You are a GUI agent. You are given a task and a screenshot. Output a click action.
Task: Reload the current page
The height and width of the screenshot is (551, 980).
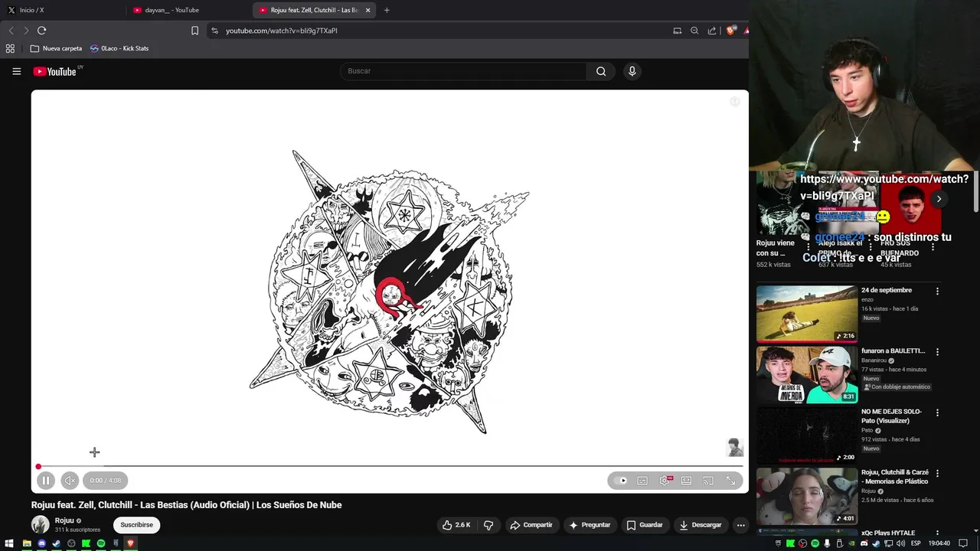point(41,31)
